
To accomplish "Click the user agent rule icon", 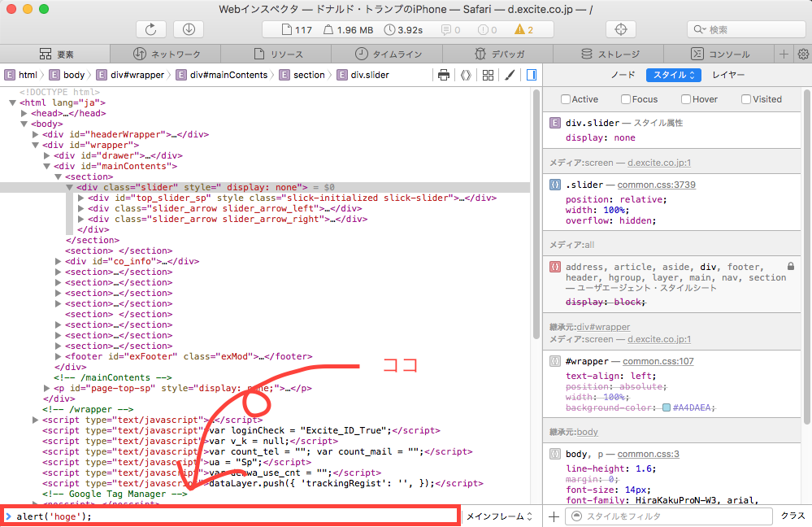I will click(x=555, y=267).
